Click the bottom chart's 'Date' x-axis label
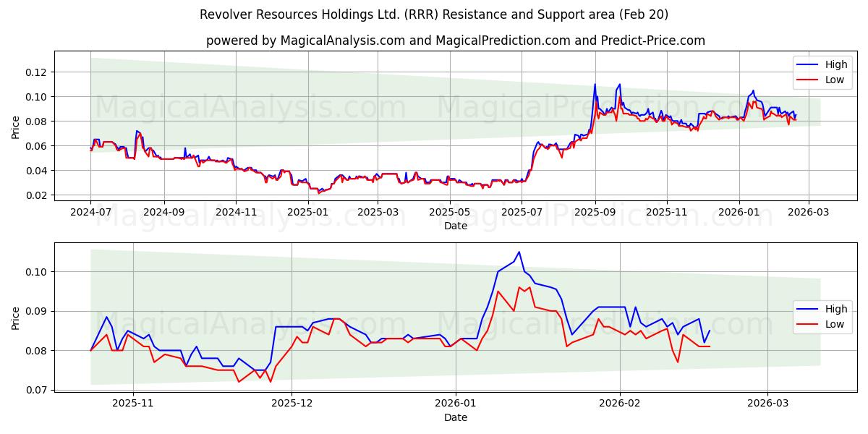The image size is (868, 434). point(456,417)
